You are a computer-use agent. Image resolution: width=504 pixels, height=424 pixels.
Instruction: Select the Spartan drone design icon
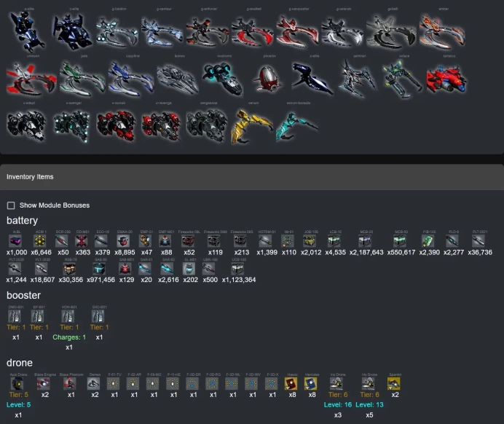point(394,383)
